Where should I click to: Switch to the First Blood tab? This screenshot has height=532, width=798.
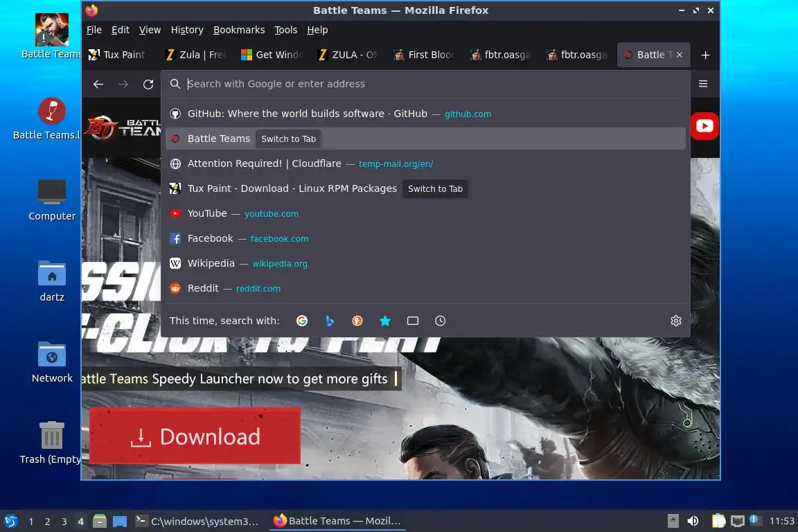tap(425, 55)
